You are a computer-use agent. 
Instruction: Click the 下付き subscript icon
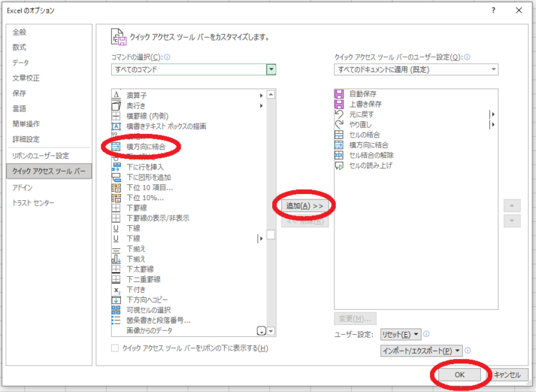point(117,289)
